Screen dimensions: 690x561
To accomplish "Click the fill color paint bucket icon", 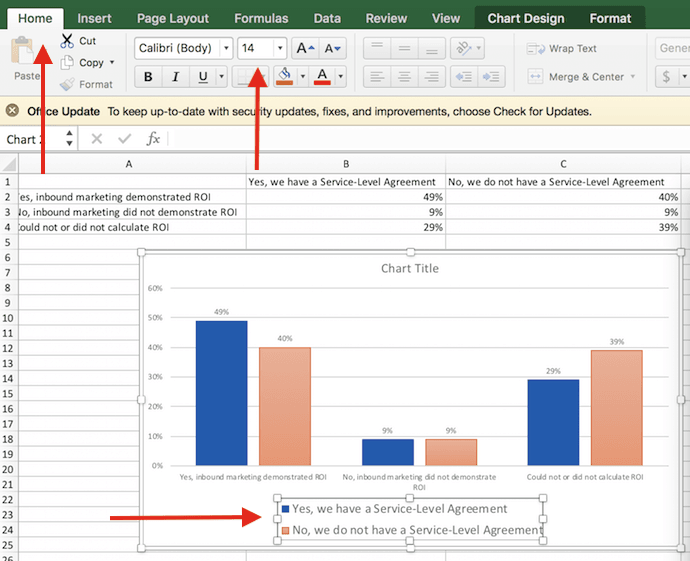I will click(284, 77).
